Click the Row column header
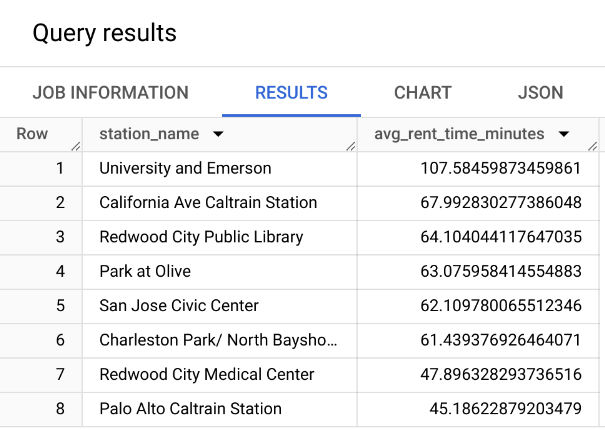The image size is (605, 430). (x=32, y=134)
